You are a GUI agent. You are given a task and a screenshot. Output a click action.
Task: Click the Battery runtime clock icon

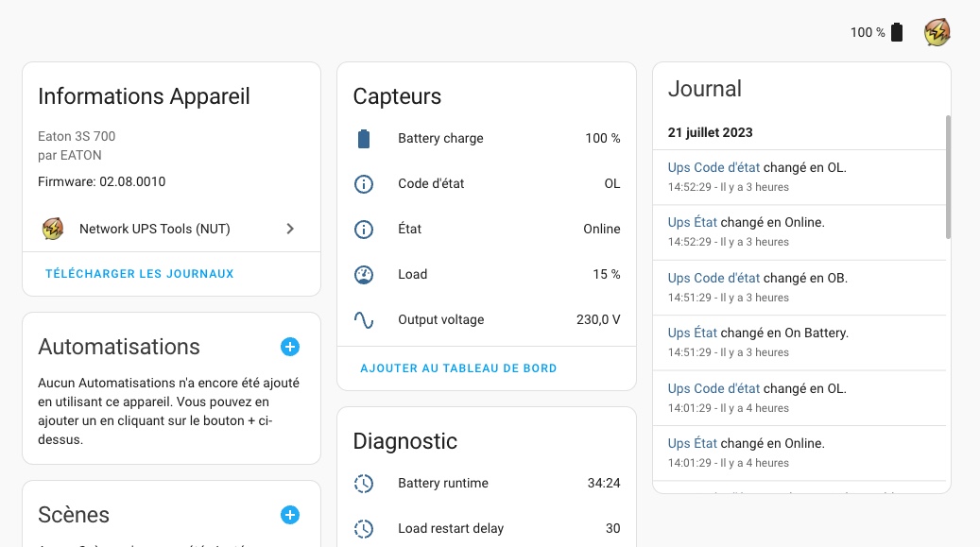pos(364,484)
